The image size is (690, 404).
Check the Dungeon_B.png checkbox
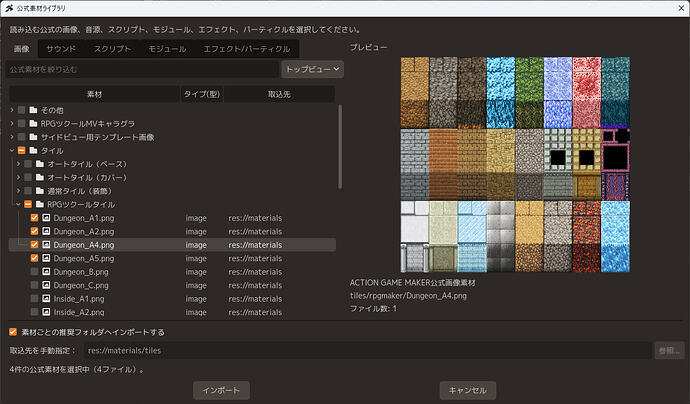pyautogui.click(x=34, y=272)
